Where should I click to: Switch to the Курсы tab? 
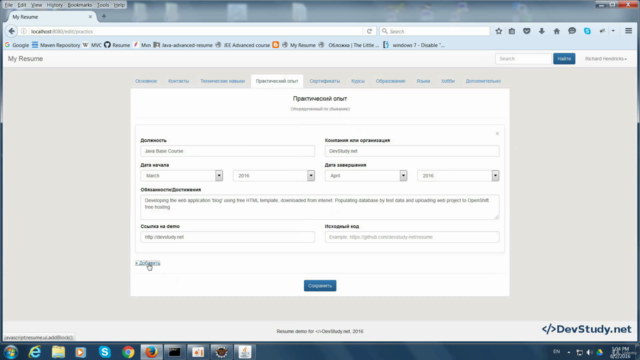pos(358,81)
